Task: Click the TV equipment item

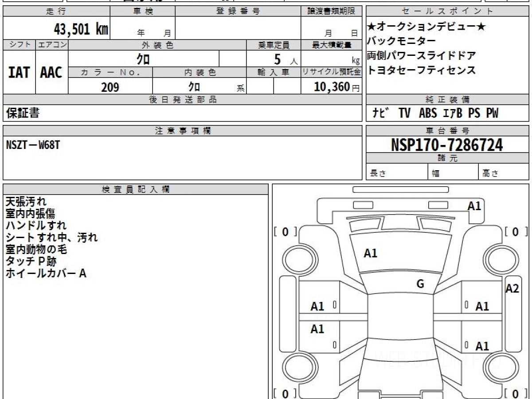Action: click(404, 113)
